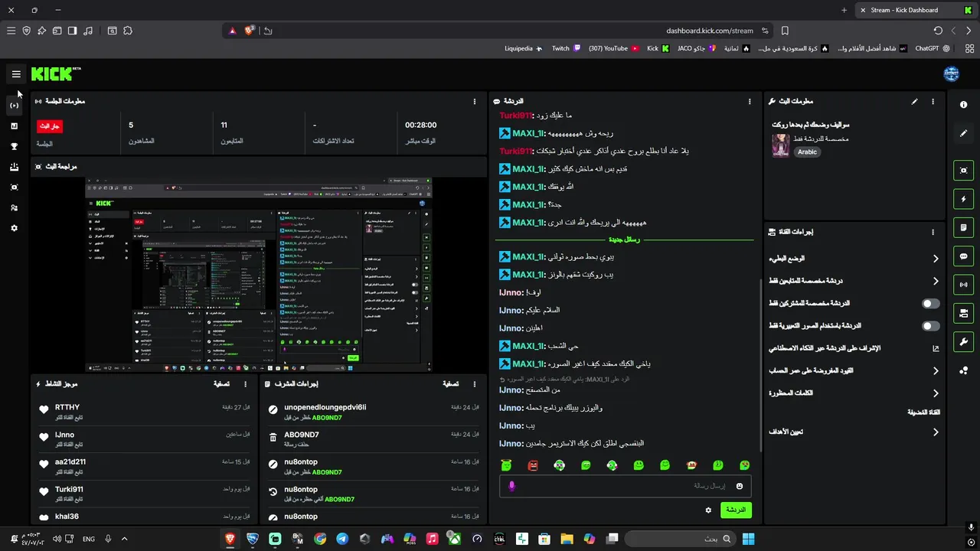Toggle the session info broadcast widget

coord(964,285)
